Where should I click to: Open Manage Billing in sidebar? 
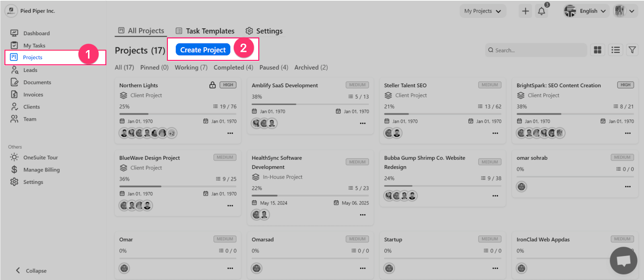tap(41, 170)
